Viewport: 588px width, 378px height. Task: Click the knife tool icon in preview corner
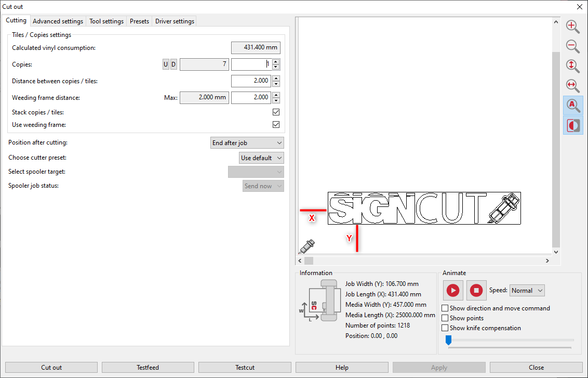[307, 246]
